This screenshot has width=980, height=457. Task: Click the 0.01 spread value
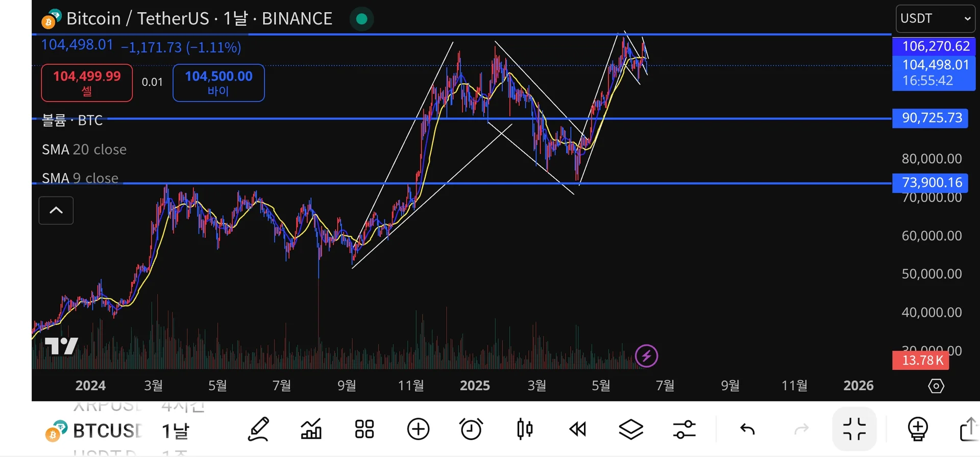(152, 82)
